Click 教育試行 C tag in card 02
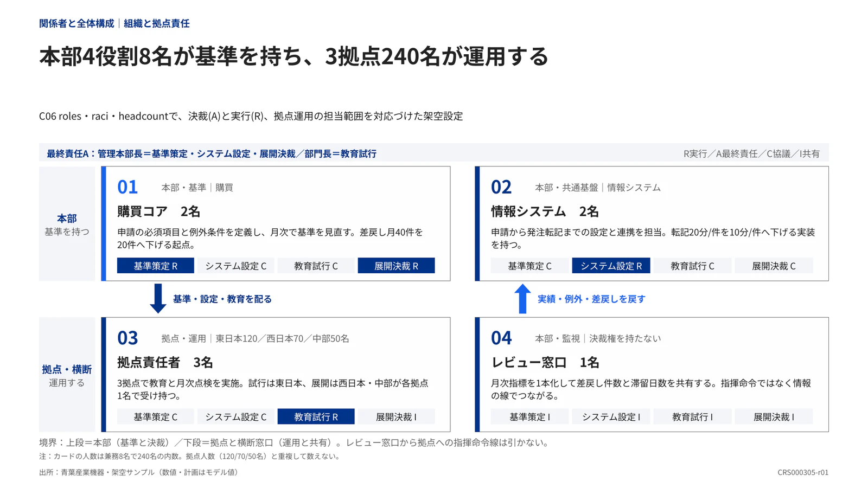868x488 pixels. coord(693,266)
